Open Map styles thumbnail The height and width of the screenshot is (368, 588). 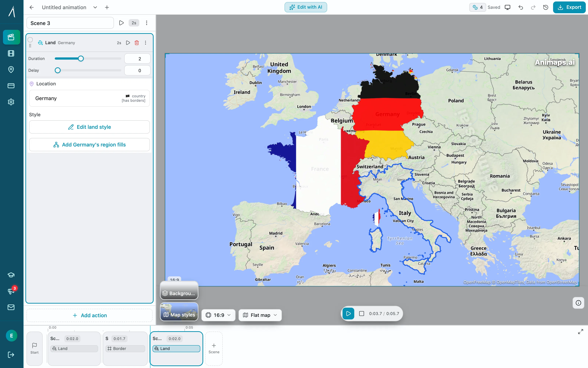tap(179, 312)
